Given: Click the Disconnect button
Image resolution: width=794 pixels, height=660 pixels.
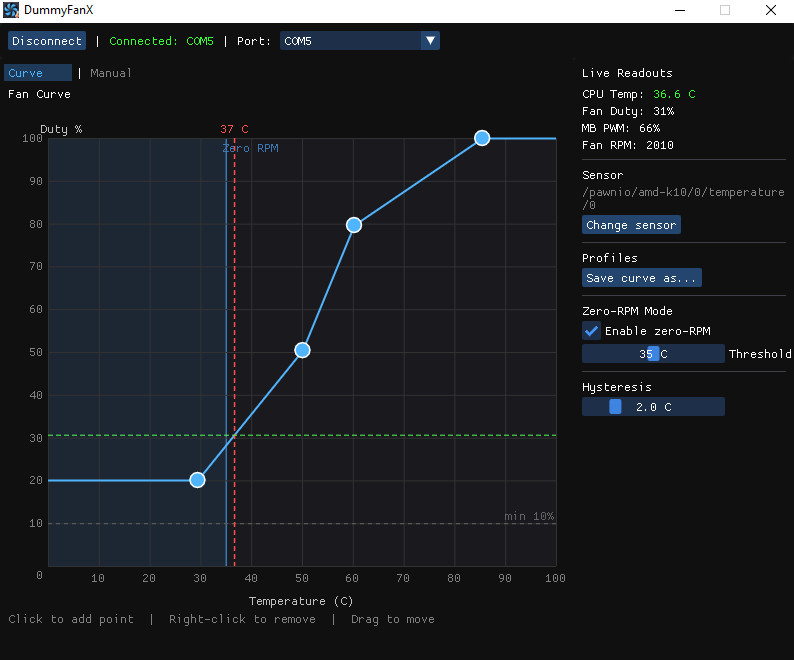Looking at the screenshot, I should pyautogui.click(x=47, y=41).
